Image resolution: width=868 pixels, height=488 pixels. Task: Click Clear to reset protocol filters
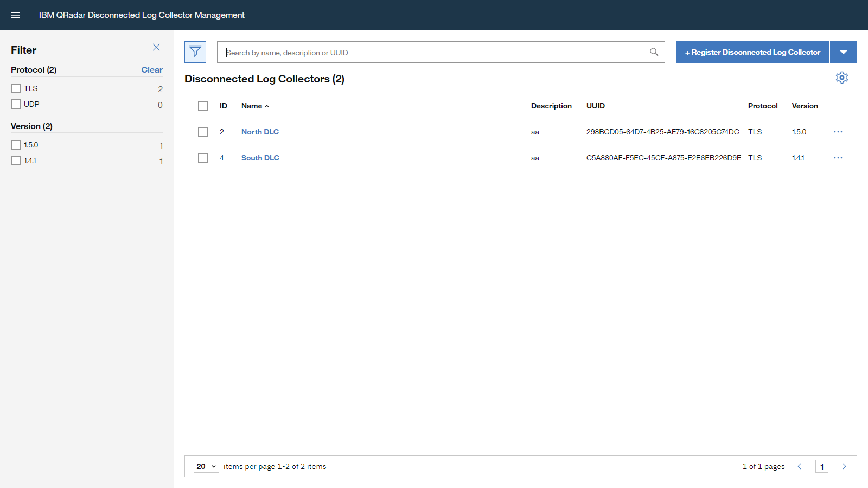tap(151, 69)
